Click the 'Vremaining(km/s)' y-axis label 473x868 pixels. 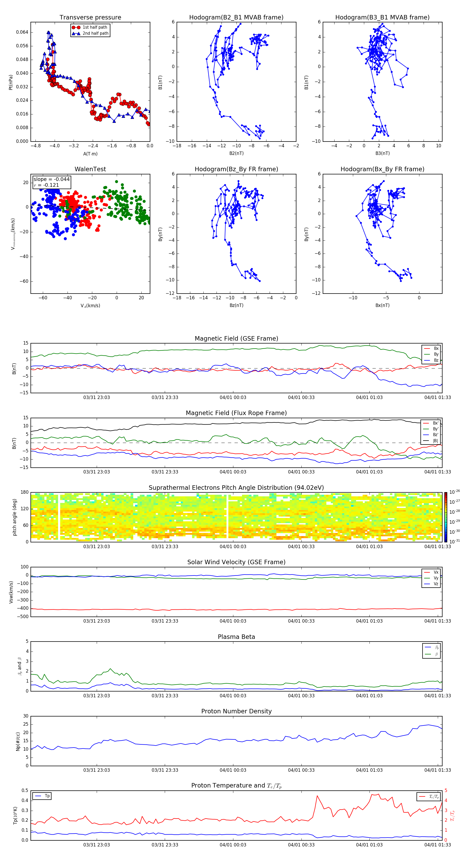coord(13,234)
